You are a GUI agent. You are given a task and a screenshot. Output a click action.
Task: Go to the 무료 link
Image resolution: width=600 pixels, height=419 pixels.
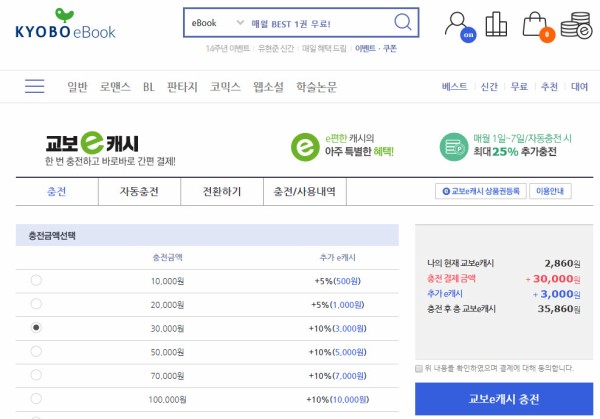pos(519,86)
